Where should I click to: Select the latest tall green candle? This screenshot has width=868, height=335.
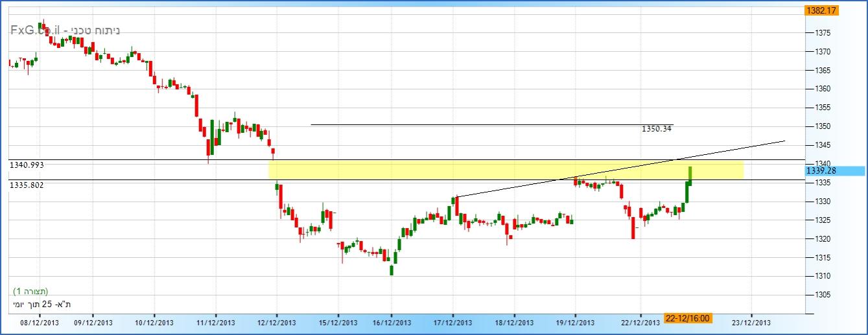pos(690,176)
